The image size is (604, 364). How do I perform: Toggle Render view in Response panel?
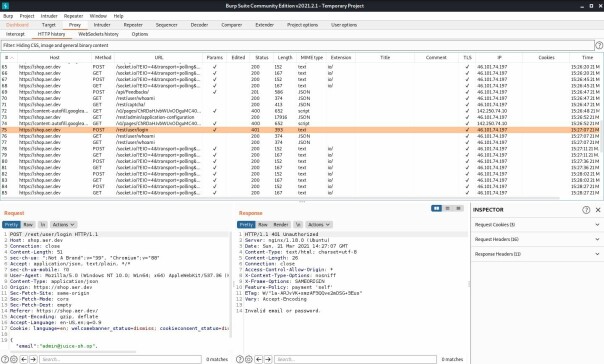click(281, 224)
